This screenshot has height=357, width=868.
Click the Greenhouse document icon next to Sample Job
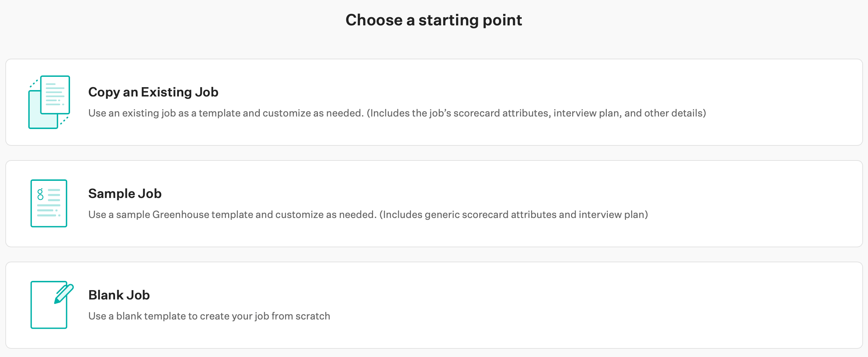pyautogui.click(x=49, y=203)
